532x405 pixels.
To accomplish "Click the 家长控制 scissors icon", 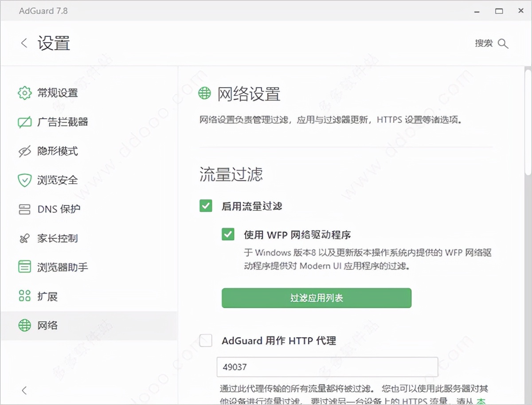I will tap(24, 238).
